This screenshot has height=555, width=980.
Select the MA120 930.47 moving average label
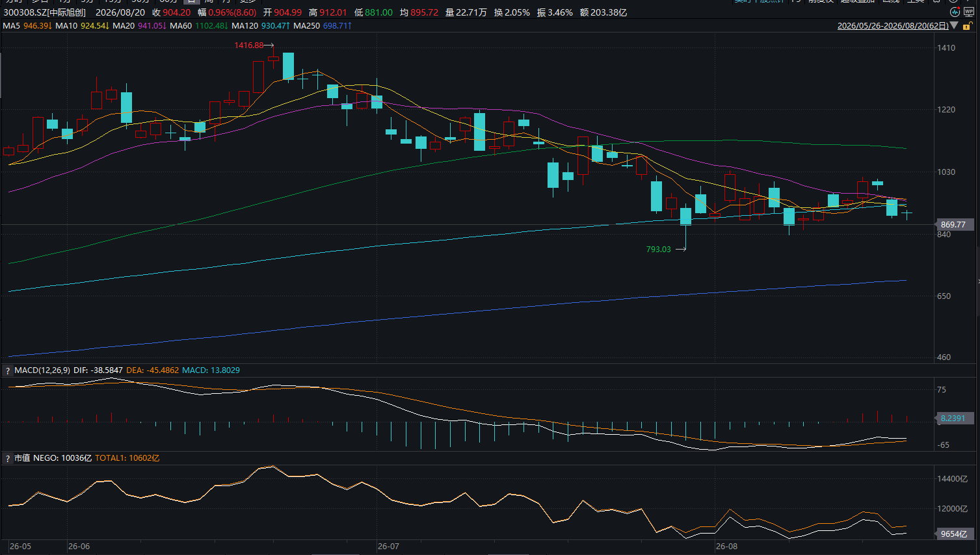pos(261,26)
